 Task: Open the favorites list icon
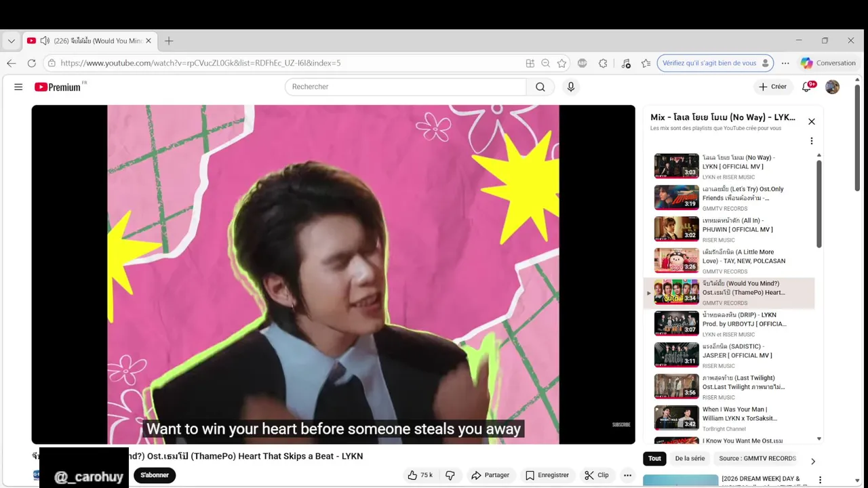coord(646,63)
